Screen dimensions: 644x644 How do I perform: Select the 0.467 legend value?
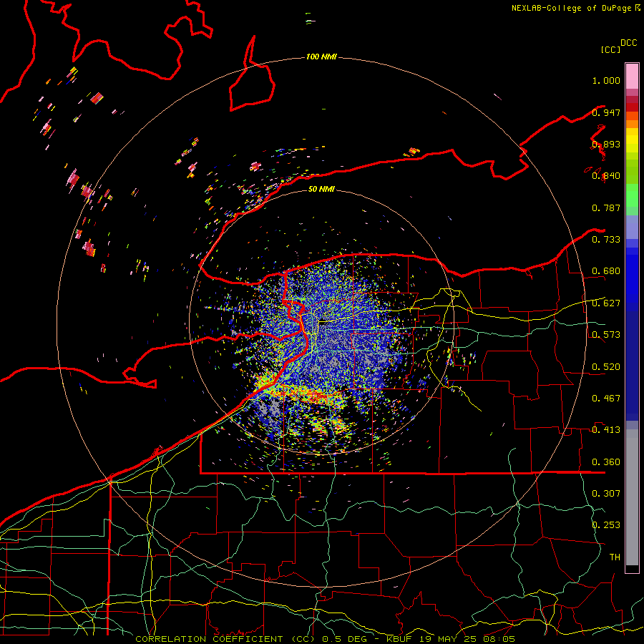tap(606, 398)
